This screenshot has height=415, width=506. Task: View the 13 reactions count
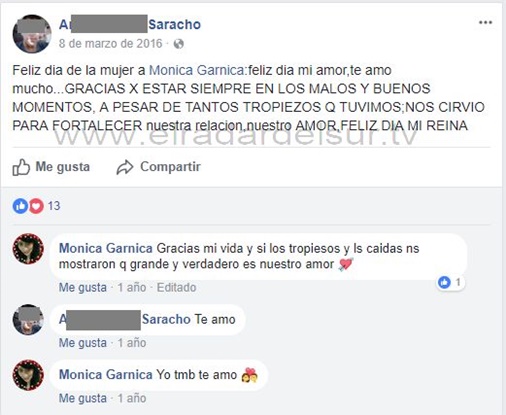pos(54,206)
